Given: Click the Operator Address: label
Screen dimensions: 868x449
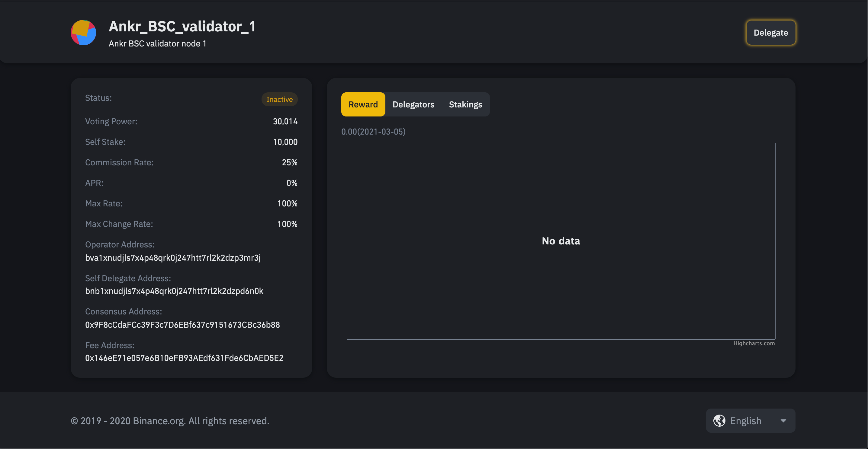Looking at the screenshot, I should 119,245.
